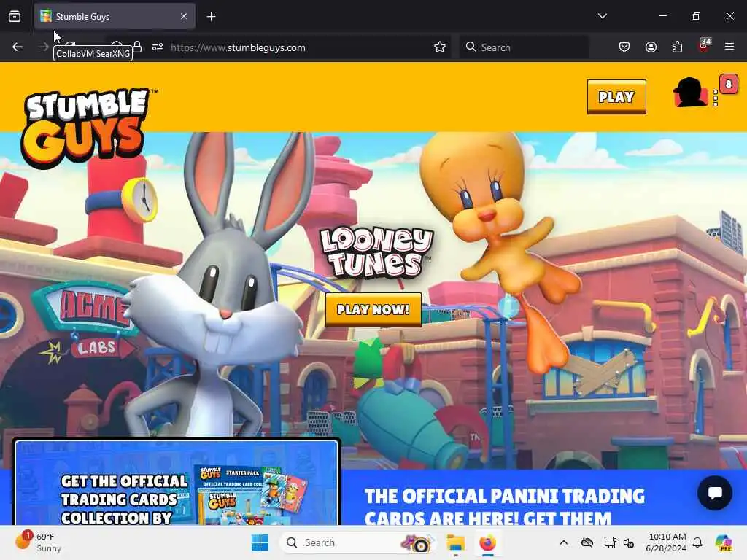747x560 pixels.
Task: Open the Firefox View icon
Action: (x=15, y=16)
